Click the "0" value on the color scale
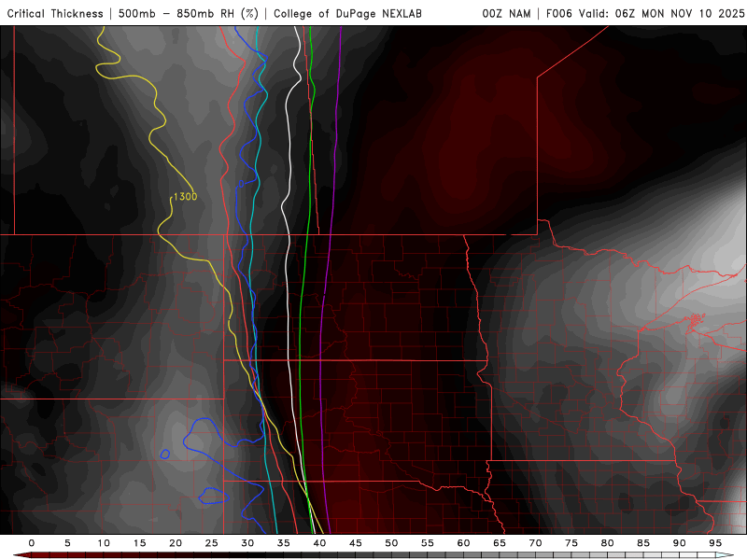747x560 pixels. point(32,543)
